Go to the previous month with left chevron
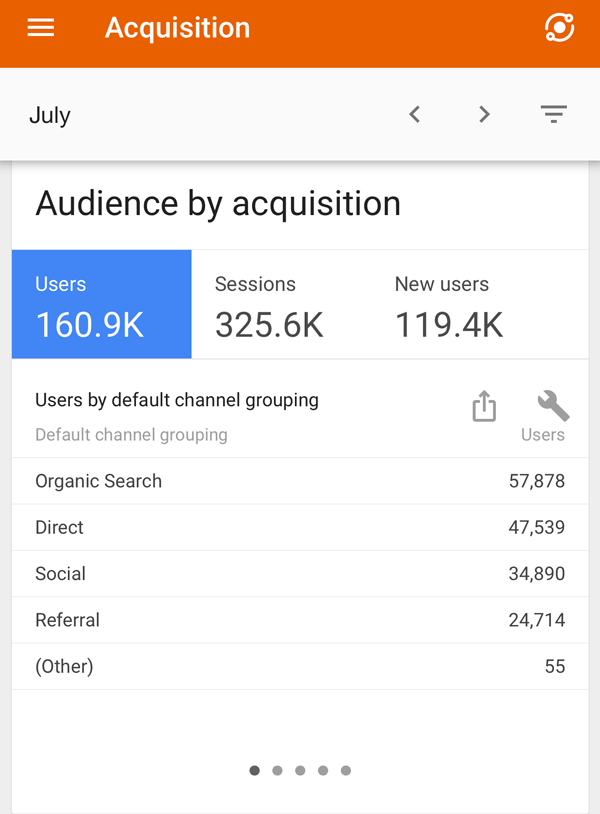Screen dimensions: 600x814 [x=414, y=114]
